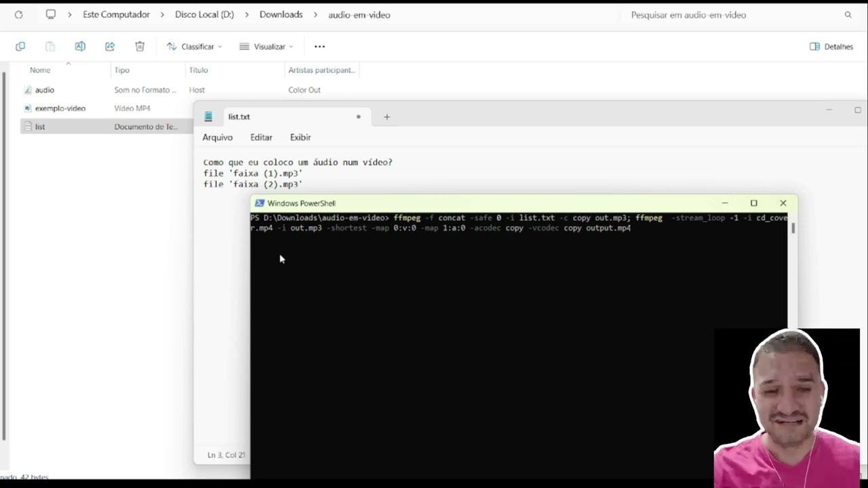
Task: Open the Classificar dropdown
Action: (195, 46)
